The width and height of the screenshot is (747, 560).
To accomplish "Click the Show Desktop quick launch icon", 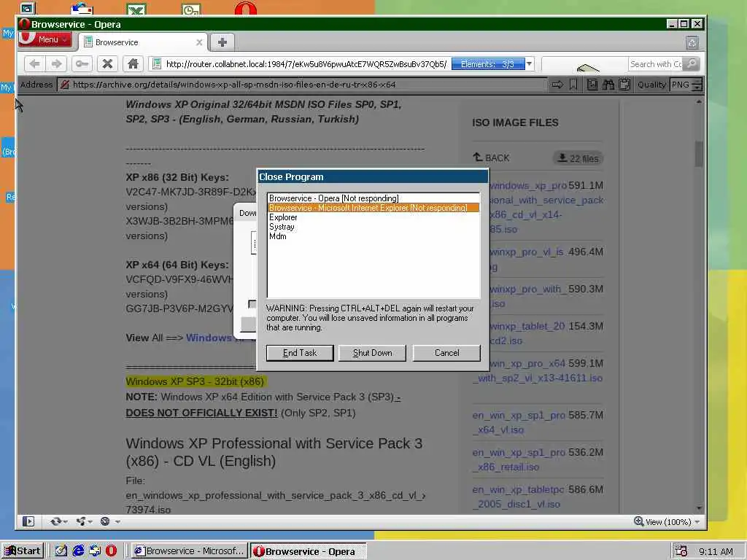I will (x=61, y=551).
